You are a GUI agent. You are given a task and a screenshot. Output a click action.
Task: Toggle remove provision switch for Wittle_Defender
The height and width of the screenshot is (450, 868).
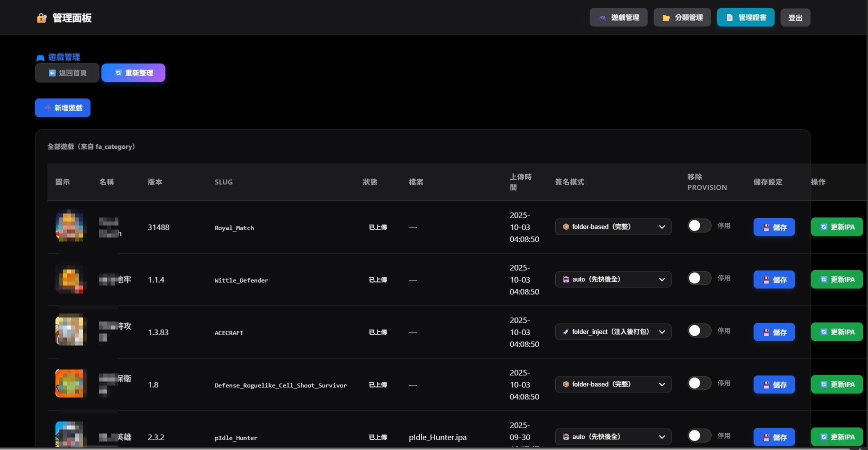pos(699,278)
